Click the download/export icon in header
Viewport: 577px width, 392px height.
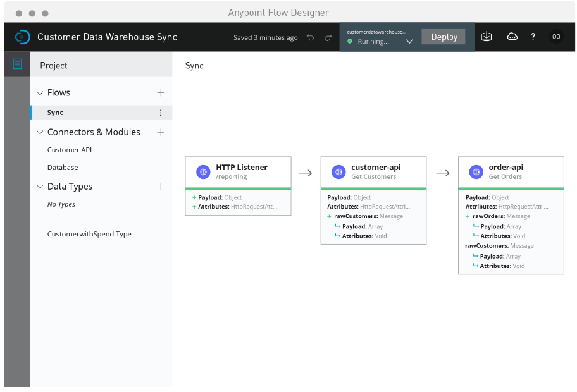point(486,37)
